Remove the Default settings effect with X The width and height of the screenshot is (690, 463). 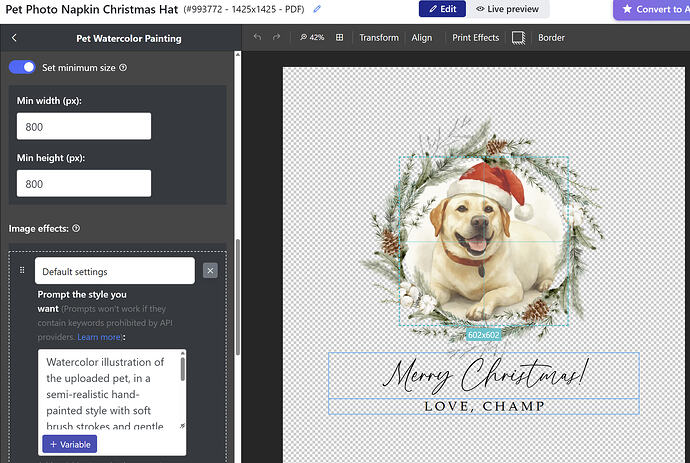(x=210, y=271)
